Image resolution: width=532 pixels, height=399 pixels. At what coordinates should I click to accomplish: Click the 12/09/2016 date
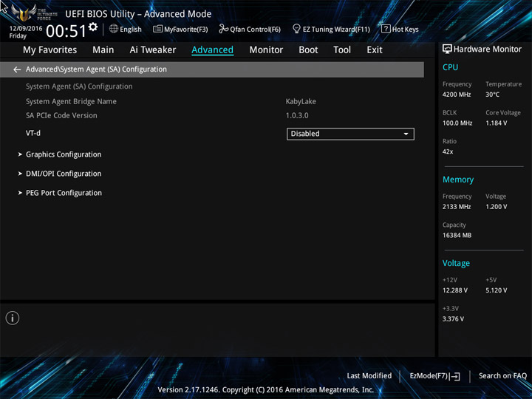point(26,29)
